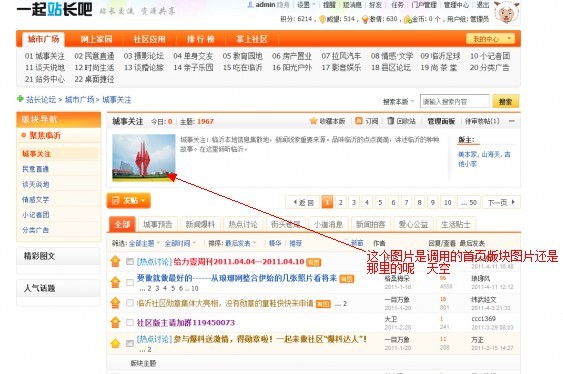Click image tag icon after 要做就做最好的 title
563x374 pixels.
pos(346,279)
